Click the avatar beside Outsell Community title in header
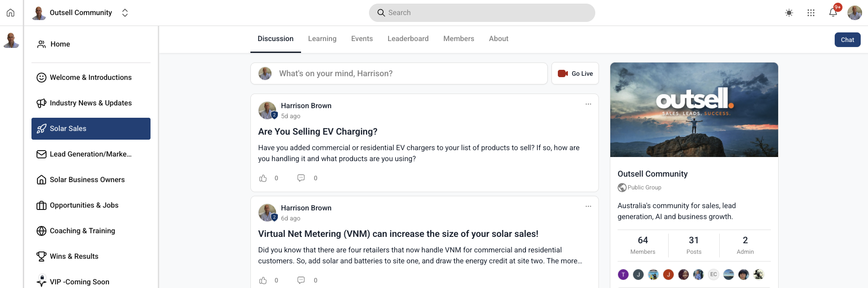 39,13
